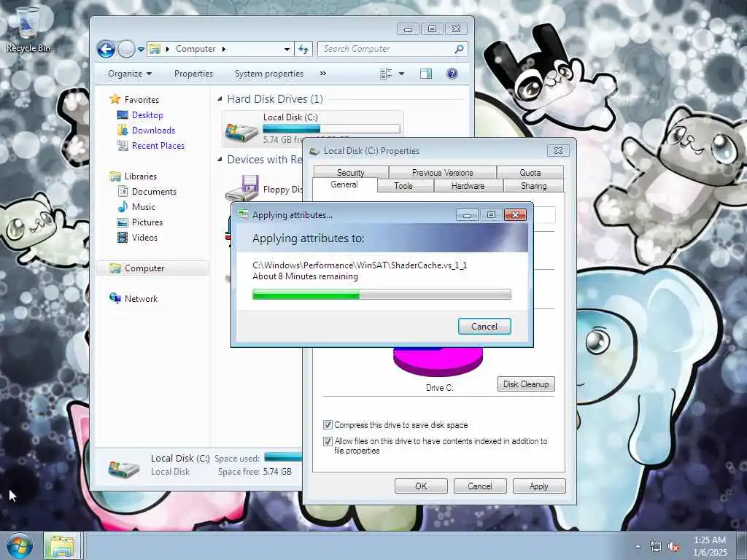Switch to the Hardware tab
The image size is (747, 560).
468,186
